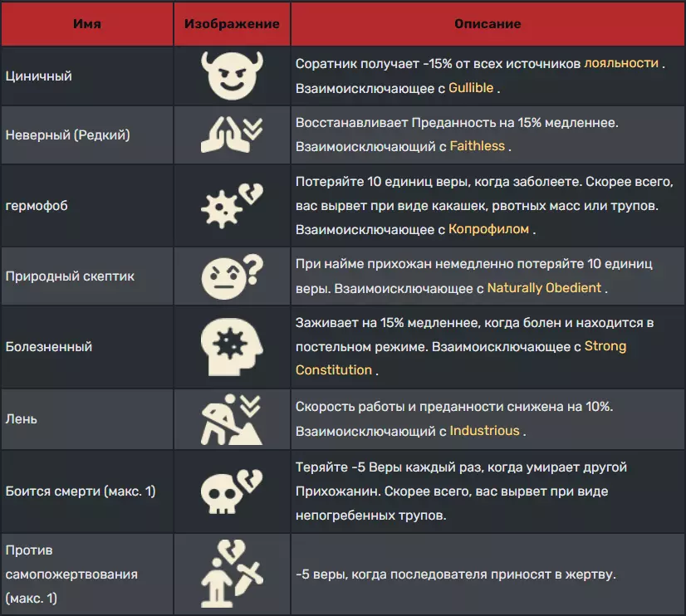
Task: Click the devil face icon for Циничный
Action: coord(231,76)
